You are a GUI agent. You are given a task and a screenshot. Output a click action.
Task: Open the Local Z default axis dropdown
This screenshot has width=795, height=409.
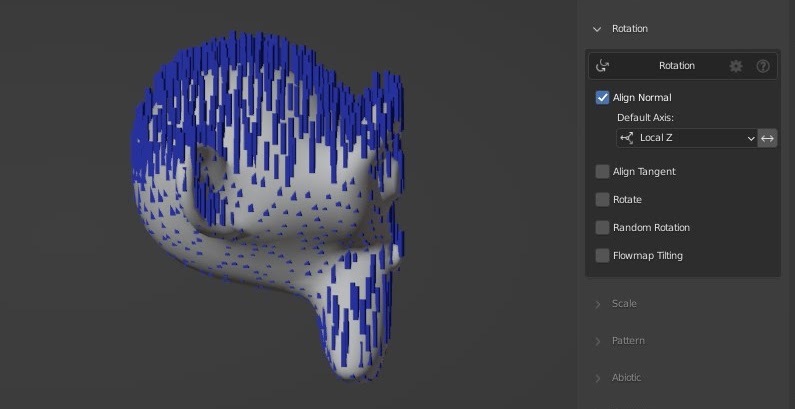[686, 138]
